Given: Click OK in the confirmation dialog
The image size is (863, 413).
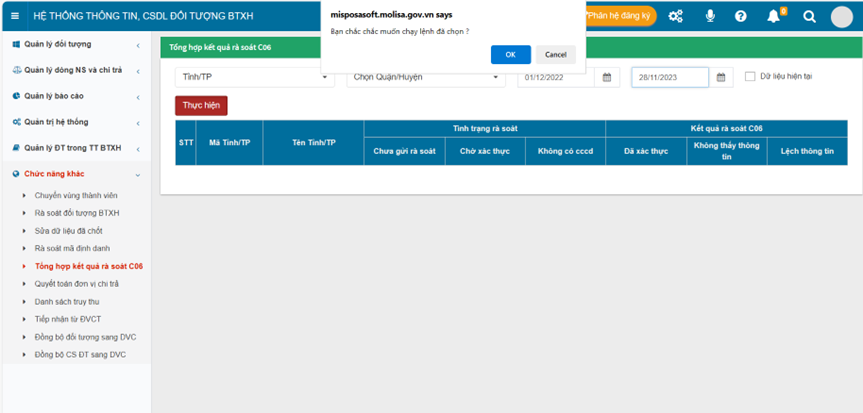Looking at the screenshot, I should click(x=510, y=55).
